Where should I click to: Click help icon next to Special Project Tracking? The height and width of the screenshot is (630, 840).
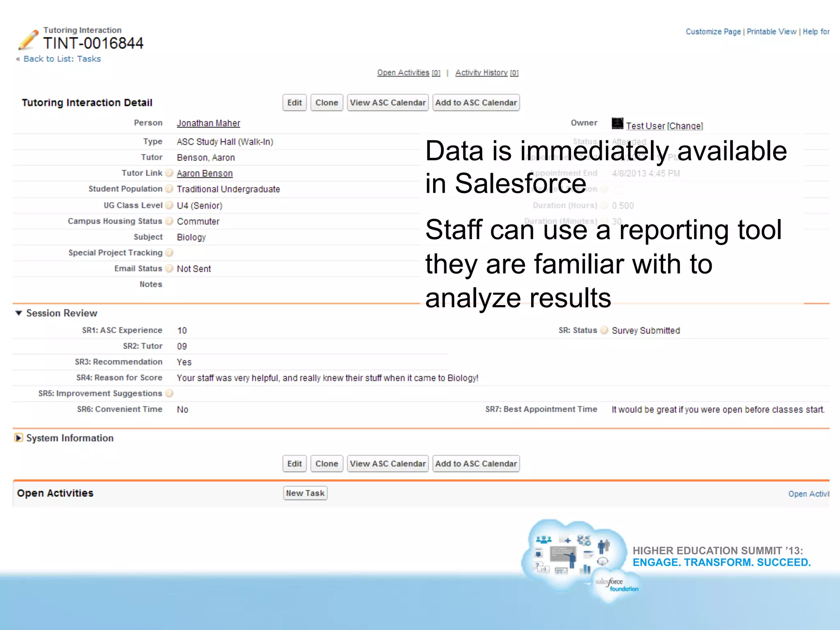(169, 253)
